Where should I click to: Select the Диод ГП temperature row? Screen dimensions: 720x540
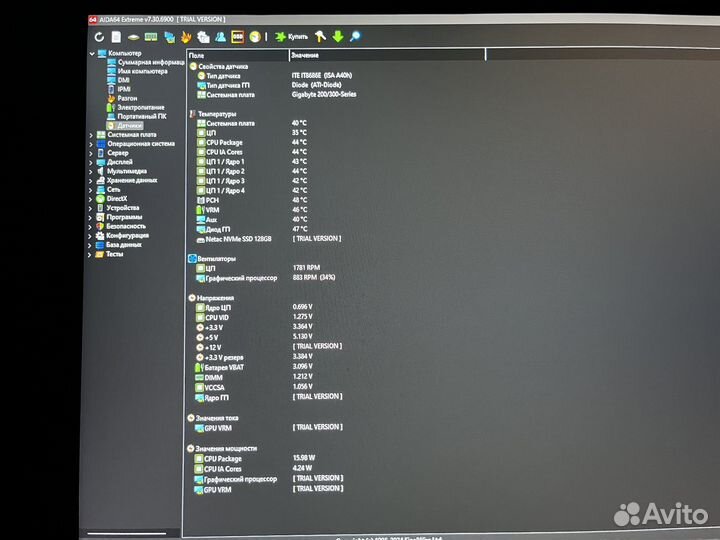click(252, 229)
